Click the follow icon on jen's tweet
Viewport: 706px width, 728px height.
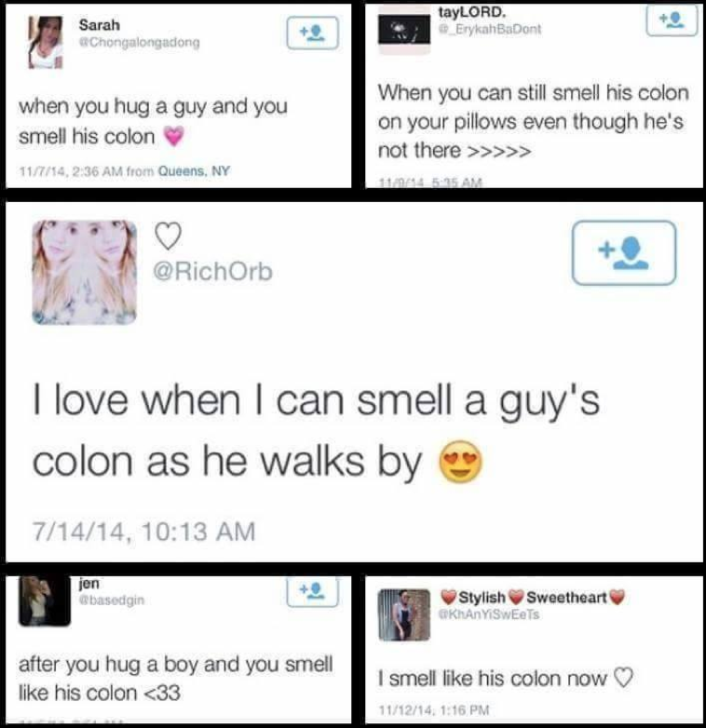pyautogui.click(x=312, y=591)
